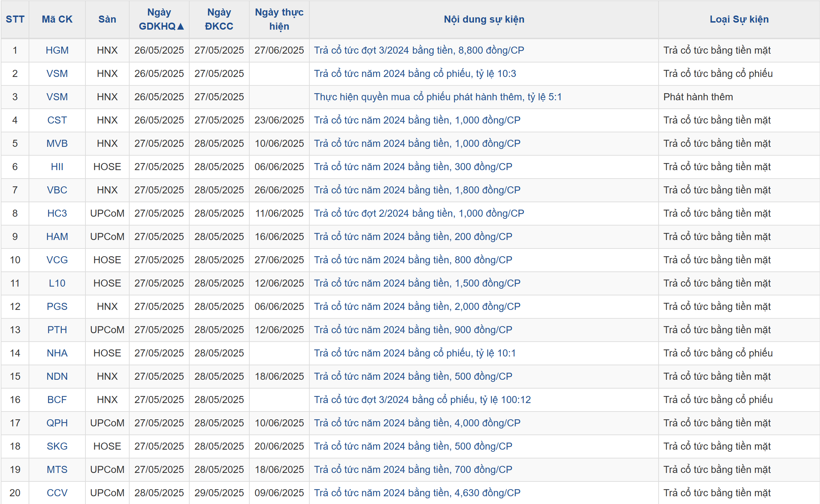The image size is (820, 504).
Task: Open NDN event in row 15
Action: pos(413,377)
